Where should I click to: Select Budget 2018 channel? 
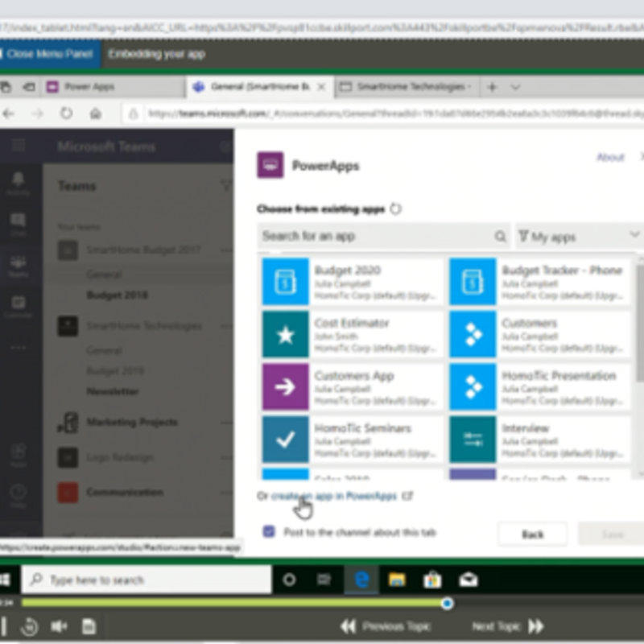point(117,295)
